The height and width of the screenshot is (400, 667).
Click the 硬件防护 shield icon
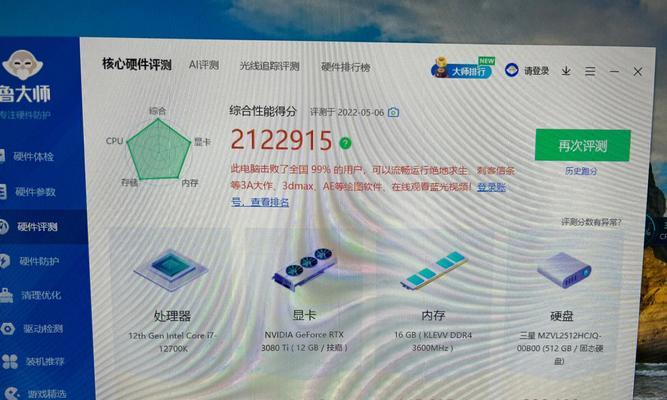pyautogui.click(x=4, y=260)
